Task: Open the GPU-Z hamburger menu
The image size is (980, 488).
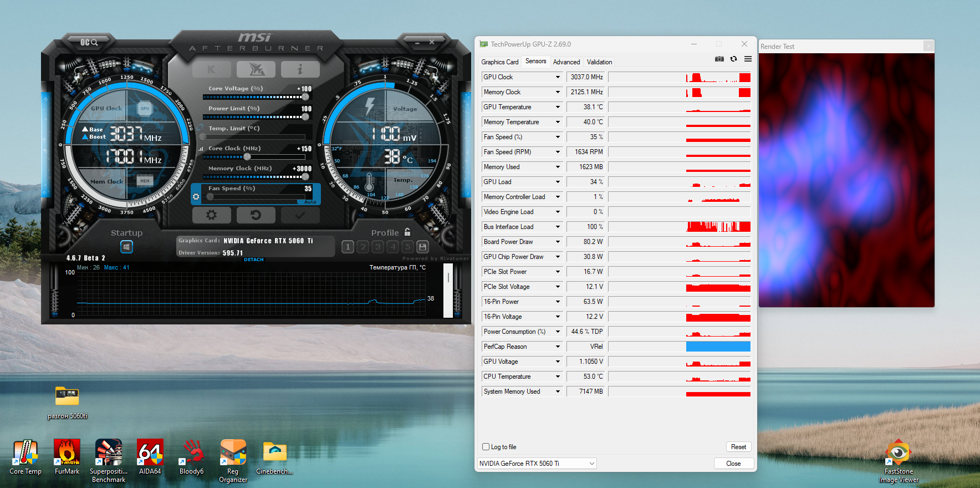Action: tap(748, 59)
